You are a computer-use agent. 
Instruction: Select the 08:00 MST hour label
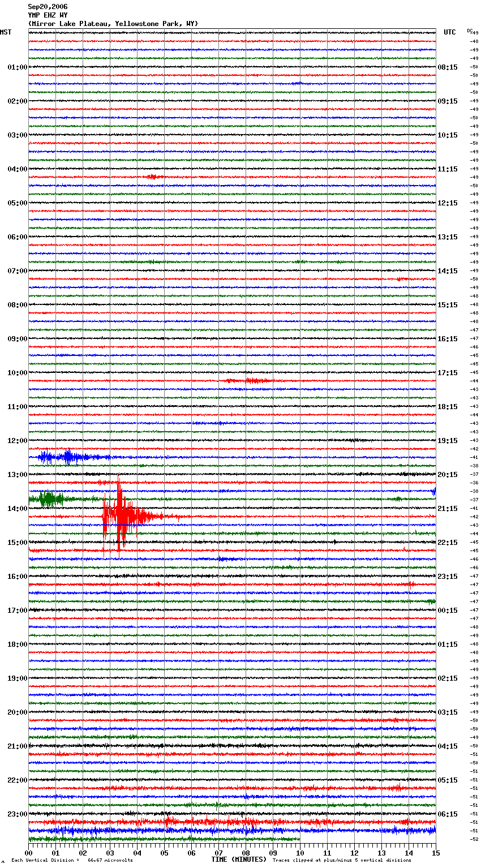pos(18,305)
